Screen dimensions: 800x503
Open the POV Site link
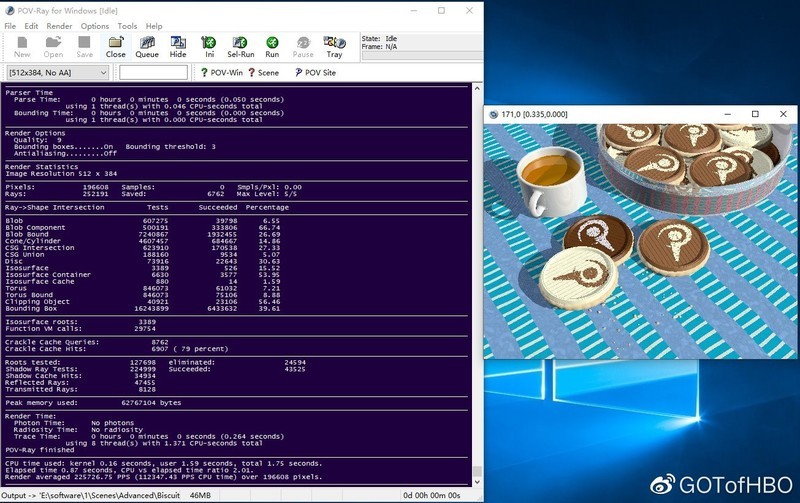pyautogui.click(x=315, y=73)
